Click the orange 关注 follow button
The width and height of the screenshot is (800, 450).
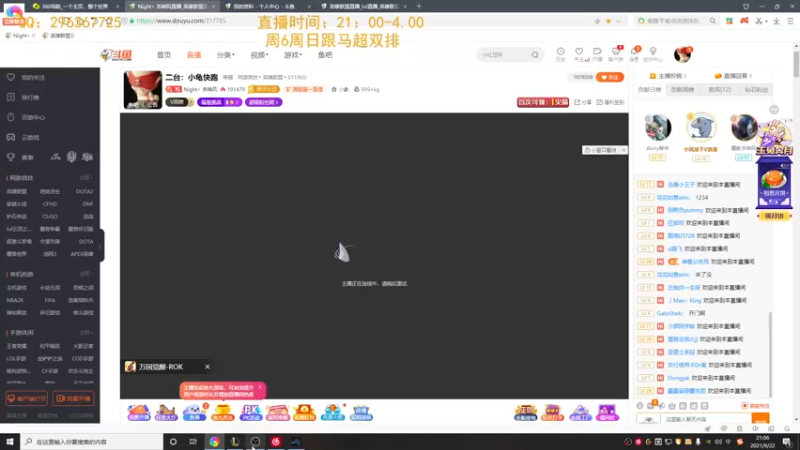(x=610, y=77)
